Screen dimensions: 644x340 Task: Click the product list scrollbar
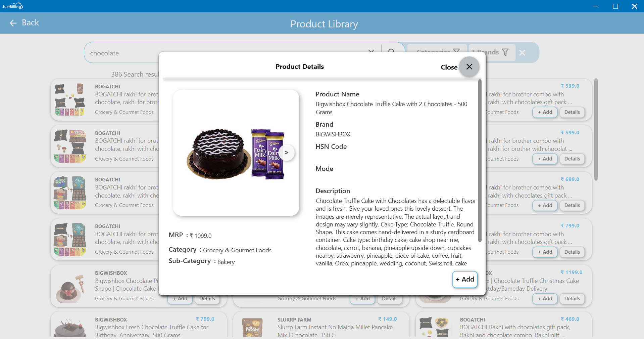(x=596, y=130)
